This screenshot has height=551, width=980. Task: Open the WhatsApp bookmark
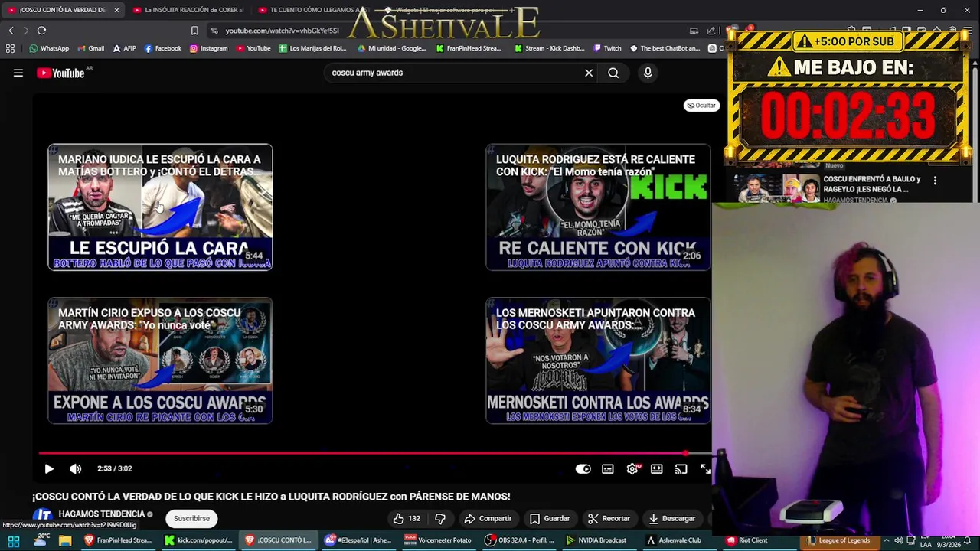click(x=49, y=48)
